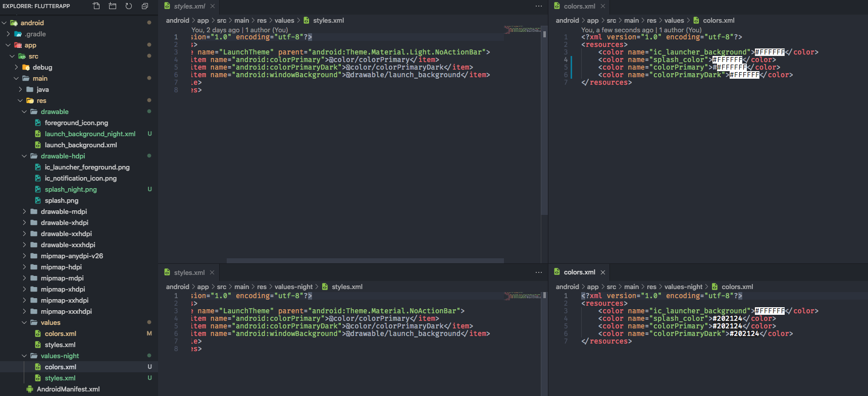This screenshot has height=396, width=868.
Task: Click splash_color #FFFFFF value in top colors.xml
Action: (727, 60)
